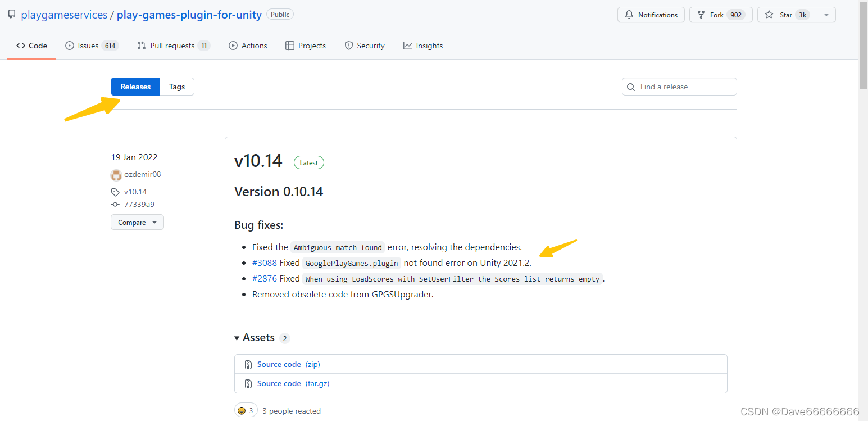Click the Projects table icon
The image size is (868, 421).
pyautogui.click(x=290, y=46)
